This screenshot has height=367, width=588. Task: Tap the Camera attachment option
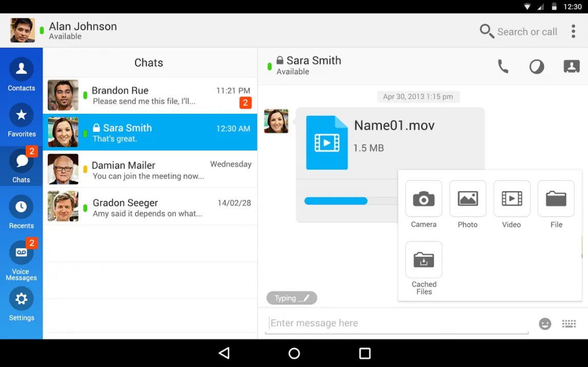(424, 198)
